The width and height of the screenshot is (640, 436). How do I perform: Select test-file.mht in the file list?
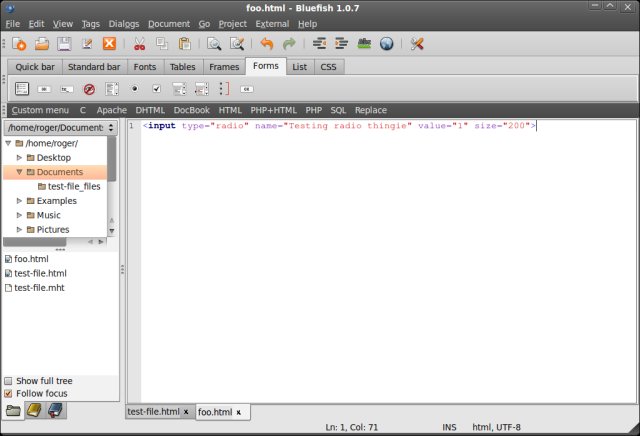(x=39, y=288)
